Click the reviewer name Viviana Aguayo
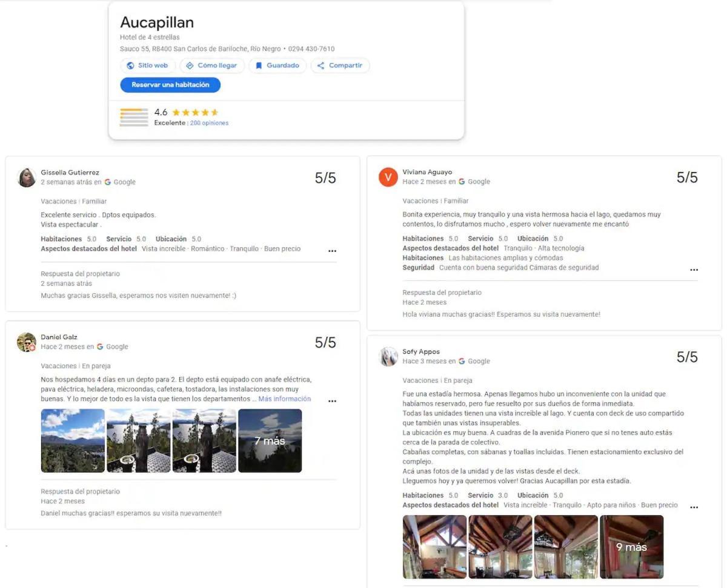 coord(427,172)
